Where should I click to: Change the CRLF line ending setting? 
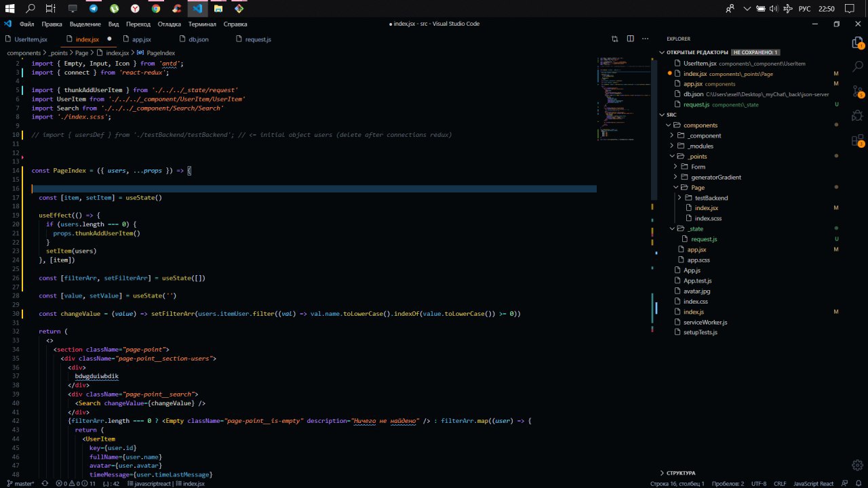[x=780, y=483]
